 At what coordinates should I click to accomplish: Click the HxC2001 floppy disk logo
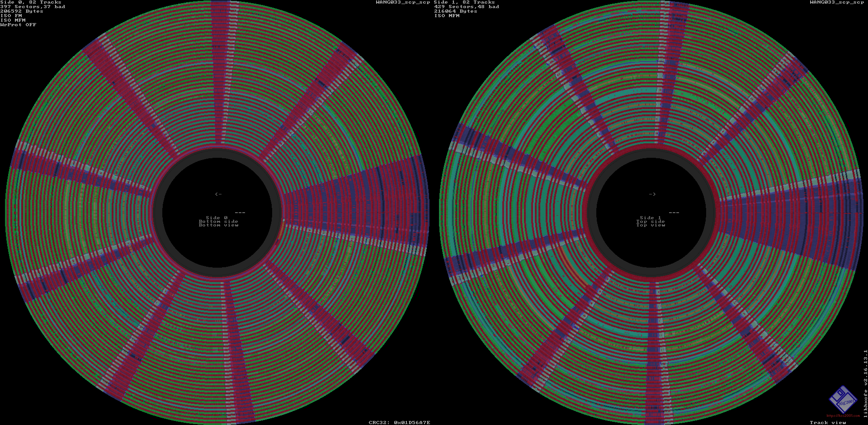[x=843, y=399]
